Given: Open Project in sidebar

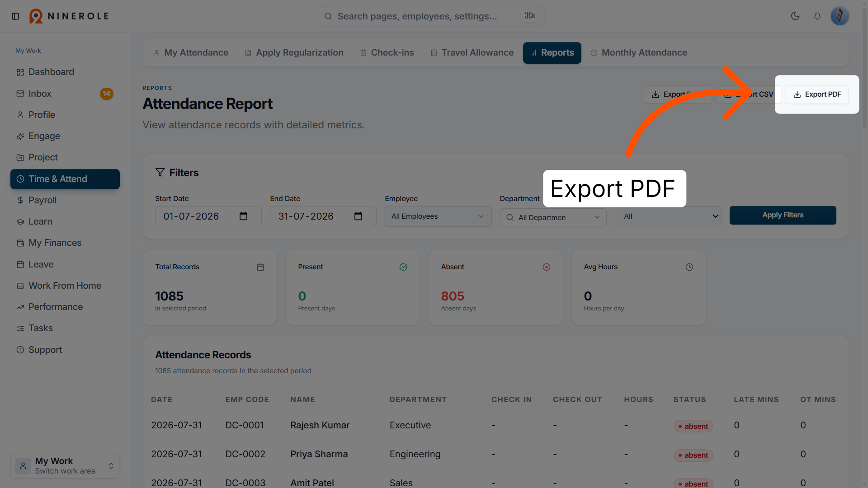Looking at the screenshot, I should pos(65,157).
